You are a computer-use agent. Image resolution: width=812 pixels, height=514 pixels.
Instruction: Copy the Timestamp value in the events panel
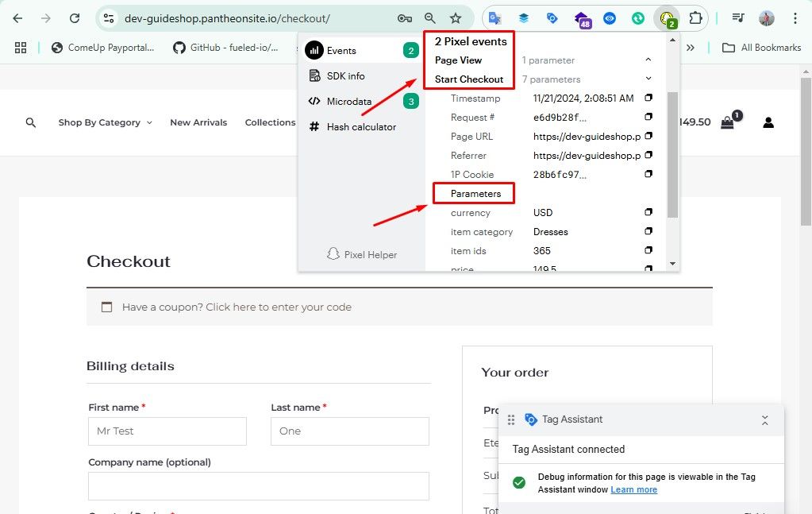(648, 99)
